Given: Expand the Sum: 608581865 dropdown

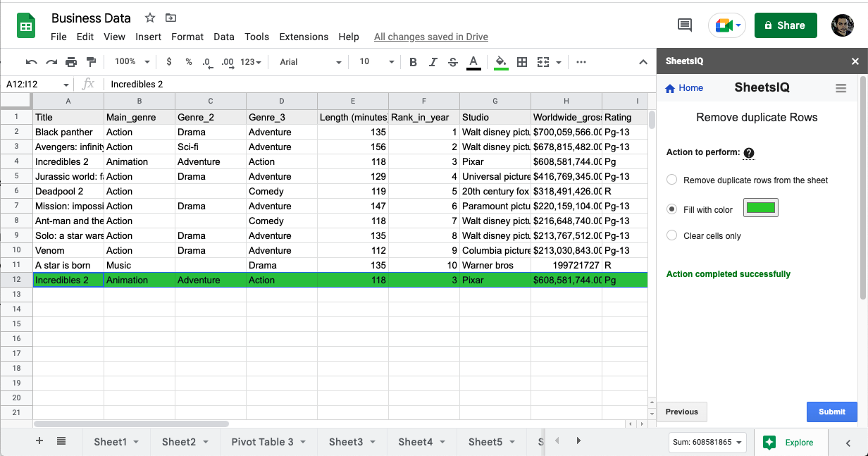Looking at the screenshot, I should pos(707,443).
